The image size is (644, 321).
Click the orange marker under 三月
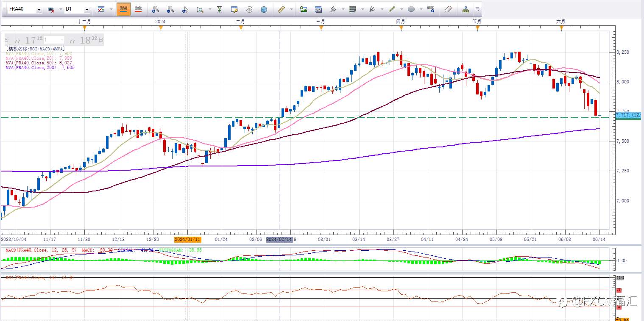pos(321,28)
